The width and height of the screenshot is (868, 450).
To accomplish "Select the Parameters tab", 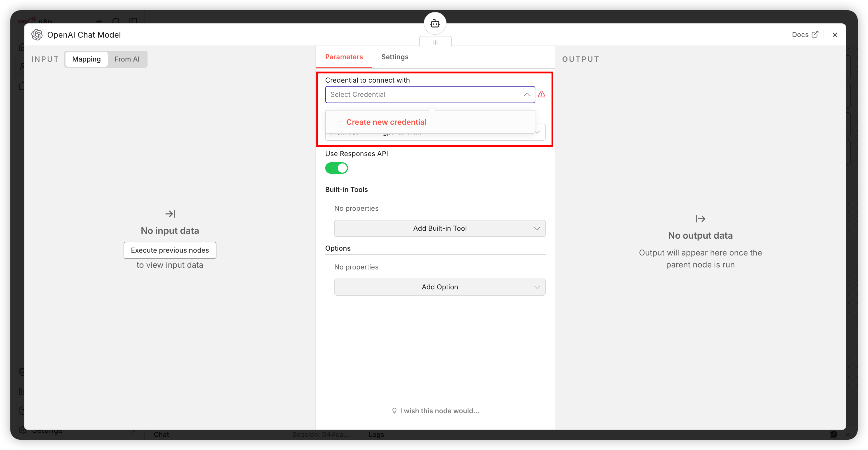I will (x=344, y=57).
